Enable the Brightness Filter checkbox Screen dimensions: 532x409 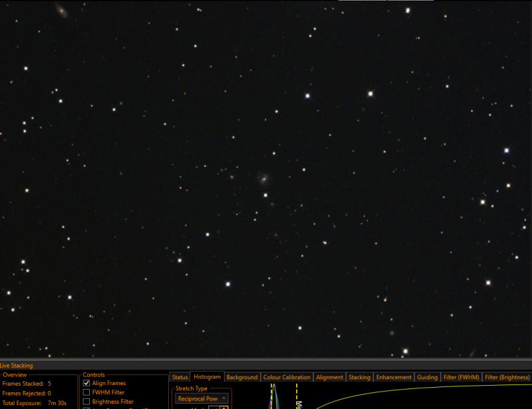(x=86, y=402)
